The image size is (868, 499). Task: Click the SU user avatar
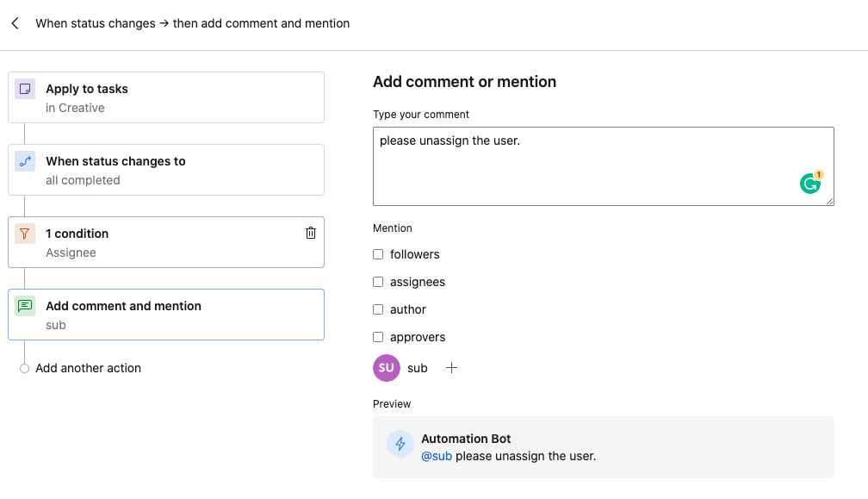pyautogui.click(x=387, y=368)
